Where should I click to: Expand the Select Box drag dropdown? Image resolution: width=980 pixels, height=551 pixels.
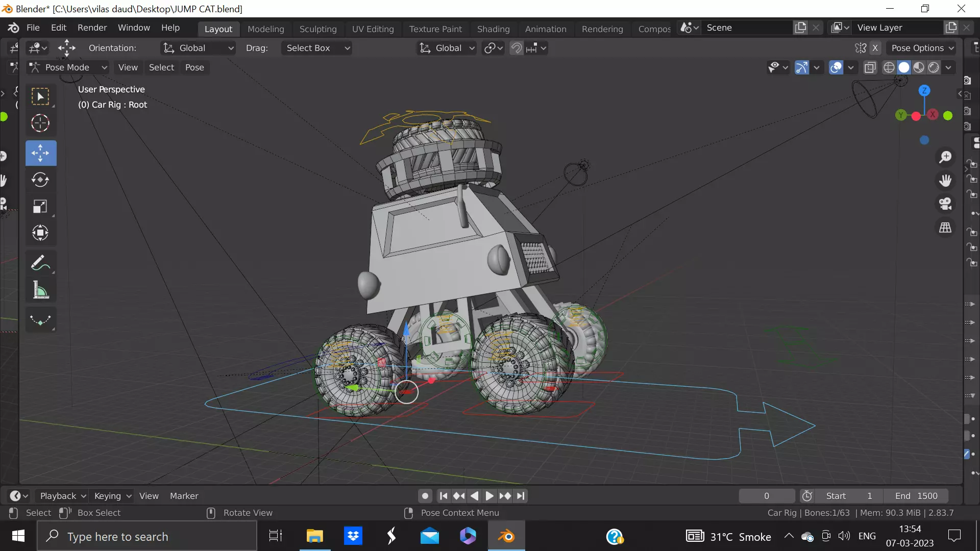317,48
